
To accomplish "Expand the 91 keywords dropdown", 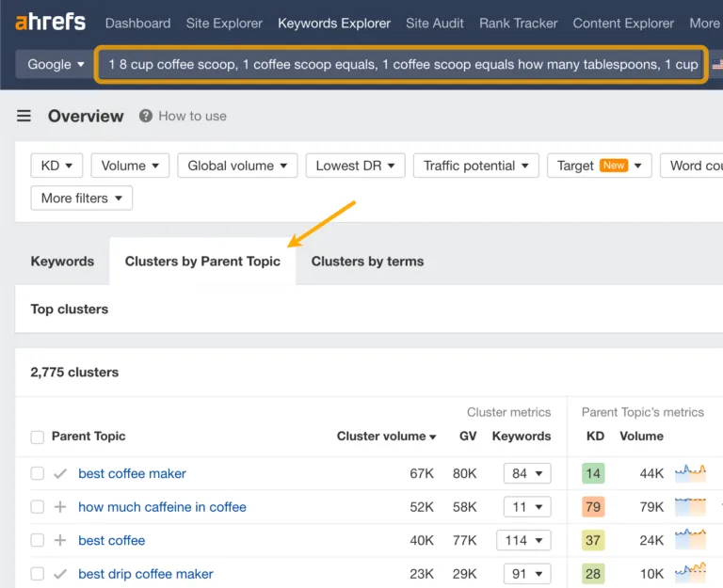I will tap(527, 574).
